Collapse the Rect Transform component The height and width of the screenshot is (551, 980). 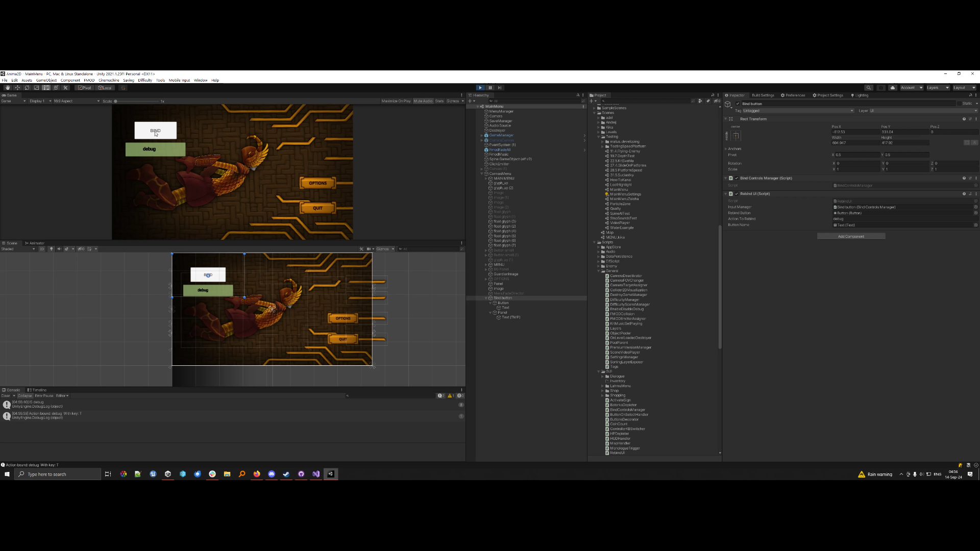[726, 119]
